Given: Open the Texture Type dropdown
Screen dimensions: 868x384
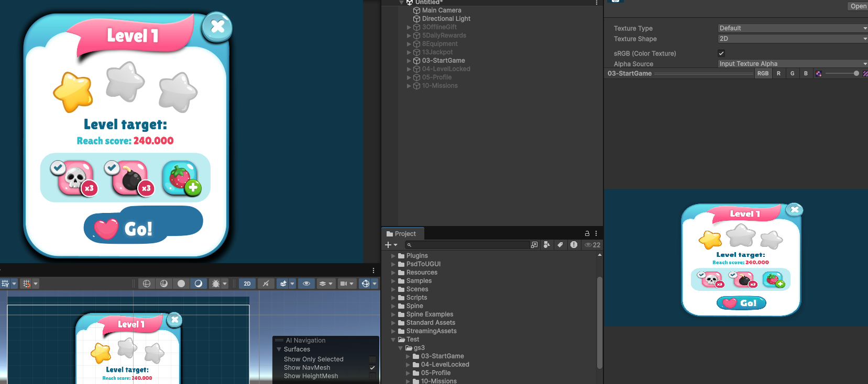Looking at the screenshot, I should pyautogui.click(x=792, y=28).
